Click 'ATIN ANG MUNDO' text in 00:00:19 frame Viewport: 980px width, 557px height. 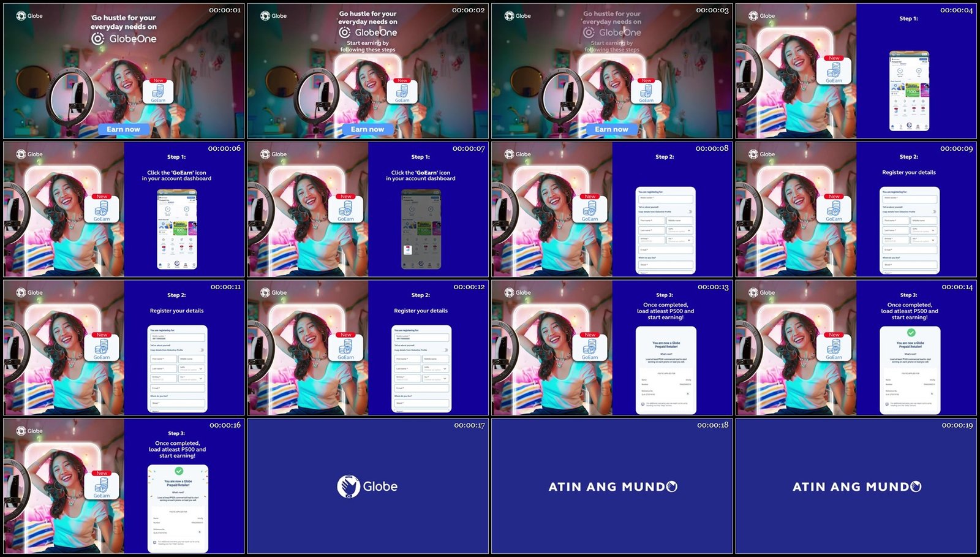pyautogui.click(x=857, y=487)
